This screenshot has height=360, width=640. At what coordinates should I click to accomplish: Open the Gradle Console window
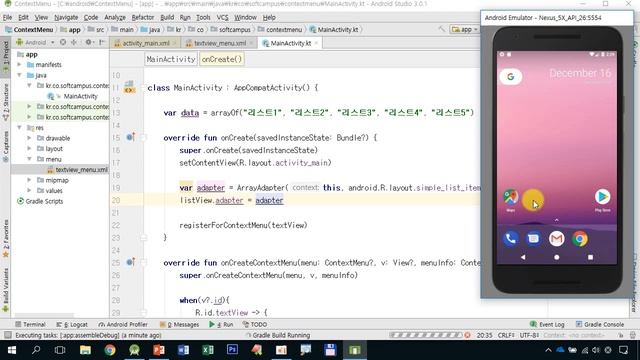point(600,324)
